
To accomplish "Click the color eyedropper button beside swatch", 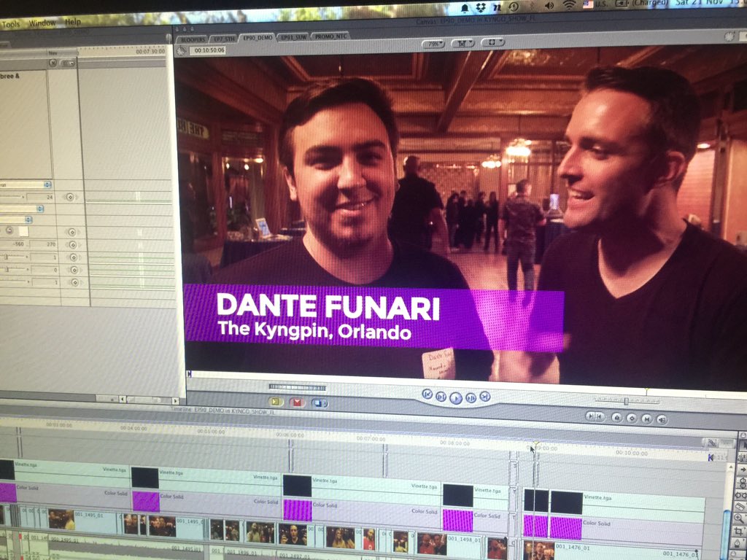I will [9, 230].
